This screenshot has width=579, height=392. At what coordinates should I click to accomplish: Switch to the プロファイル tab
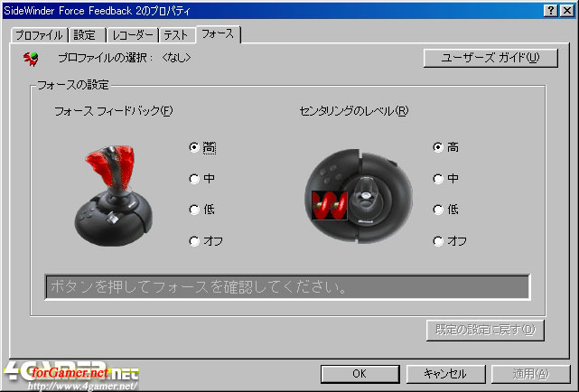[x=39, y=35]
